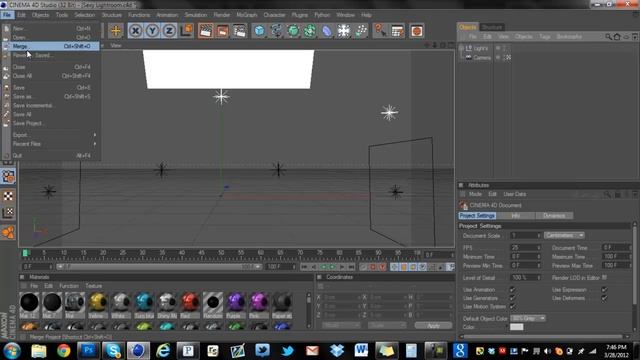The image size is (640, 360).
Task: Open the size mode dropdown left of Apply
Action: [387, 325]
